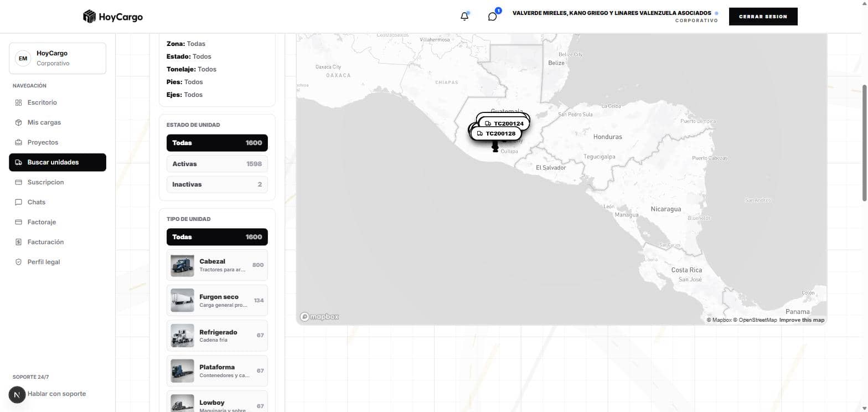Image resolution: width=868 pixels, height=412 pixels.
Task: Select the Furgon seco unit type
Action: pyautogui.click(x=217, y=301)
